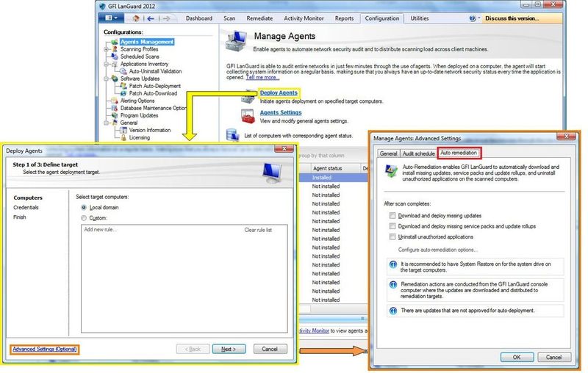
Task: Click Add new rule in Deploy Agents
Action: (100, 230)
